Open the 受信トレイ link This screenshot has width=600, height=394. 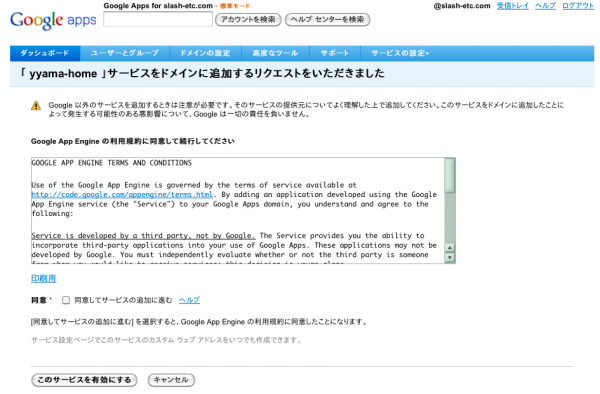point(513,6)
